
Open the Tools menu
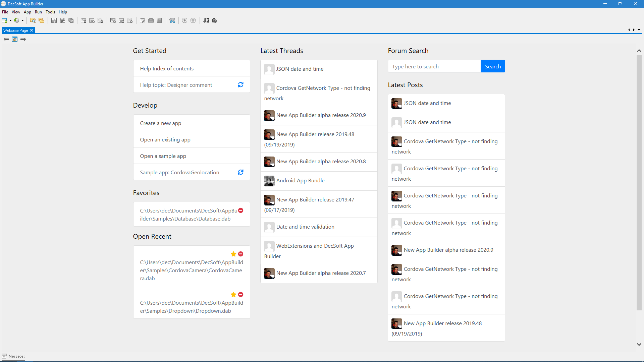(x=50, y=12)
